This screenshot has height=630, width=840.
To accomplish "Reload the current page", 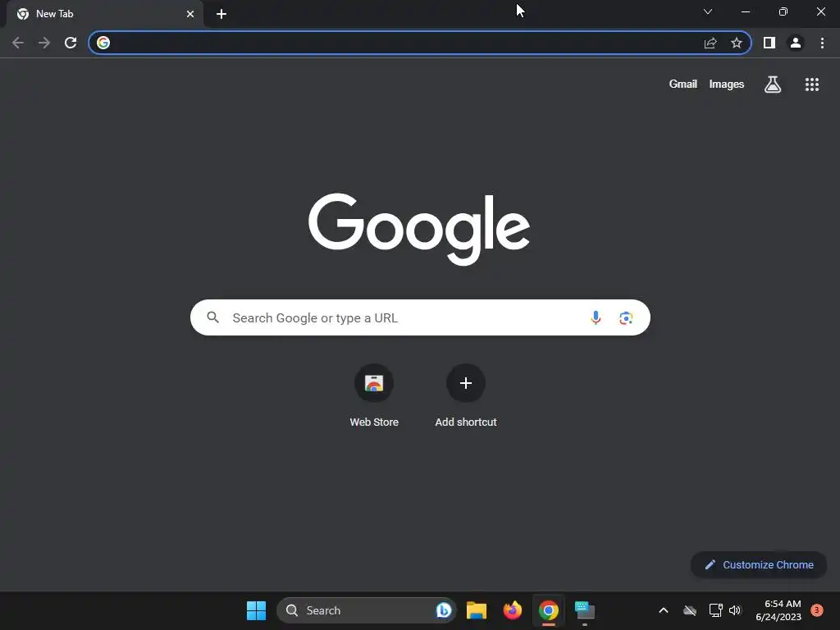I will 71,43.
